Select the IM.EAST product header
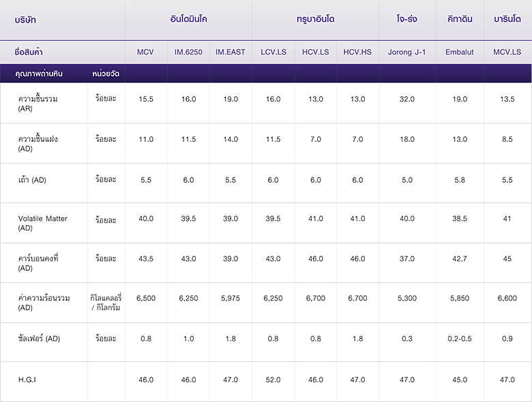This screenshot has height=402, width=532. 231,52
